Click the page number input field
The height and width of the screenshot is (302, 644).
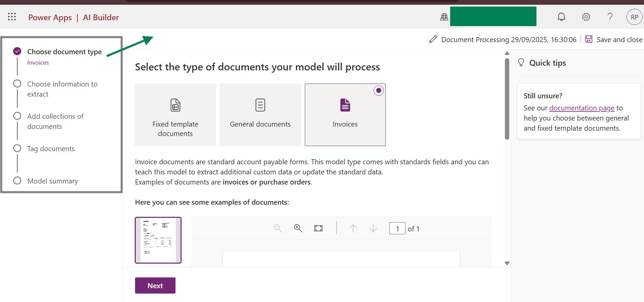tap(397, 229)
